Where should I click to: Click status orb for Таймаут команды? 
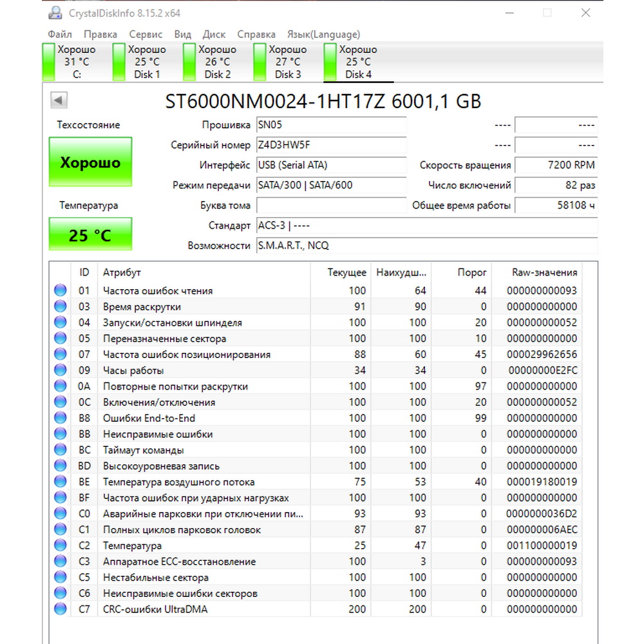click(61, 450)
